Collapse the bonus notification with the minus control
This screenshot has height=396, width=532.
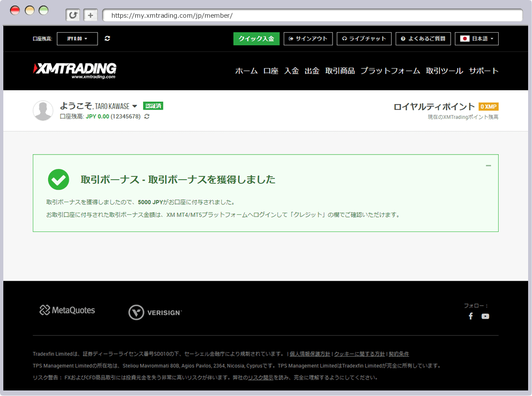coord(488,165)
